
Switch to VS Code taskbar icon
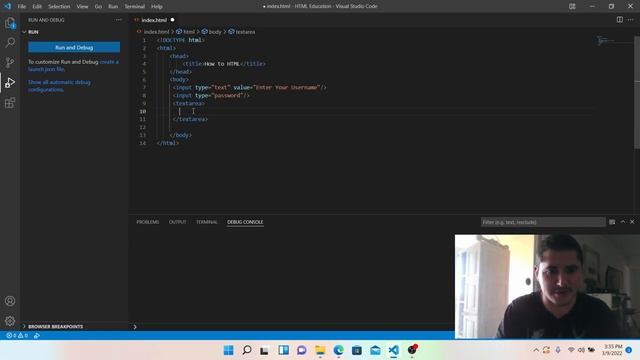click(393, 350)
